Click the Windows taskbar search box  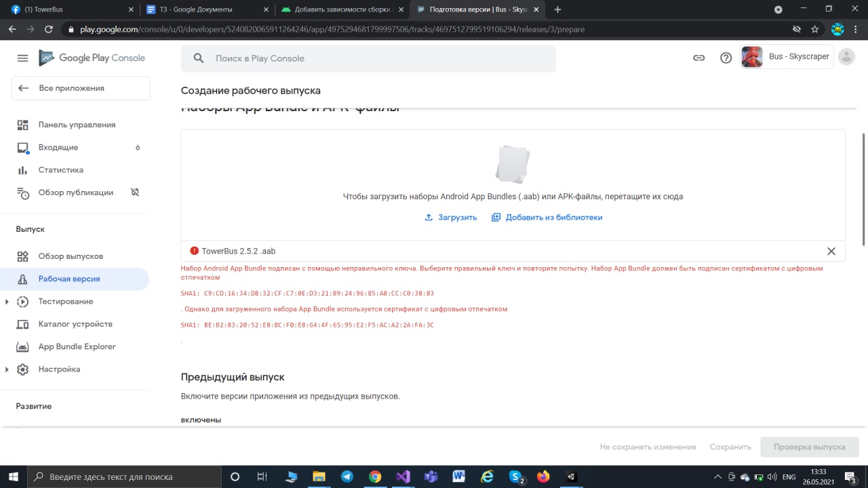click(x=124, y=476)
